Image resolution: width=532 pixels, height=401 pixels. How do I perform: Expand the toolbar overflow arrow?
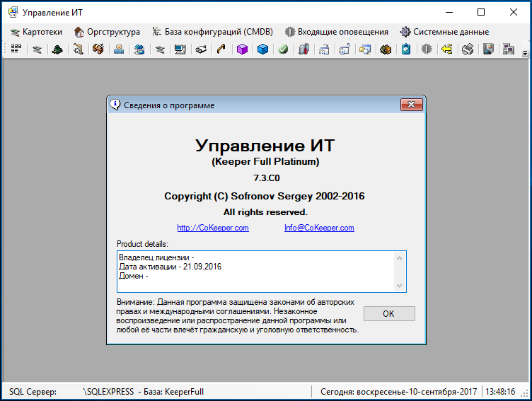[x=525, y=53]
